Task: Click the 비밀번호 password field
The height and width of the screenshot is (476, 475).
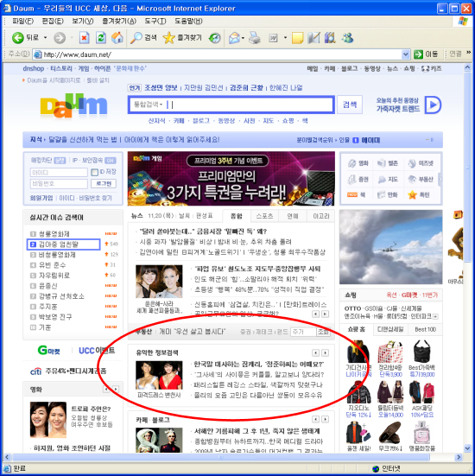Action: coord(59,184)
